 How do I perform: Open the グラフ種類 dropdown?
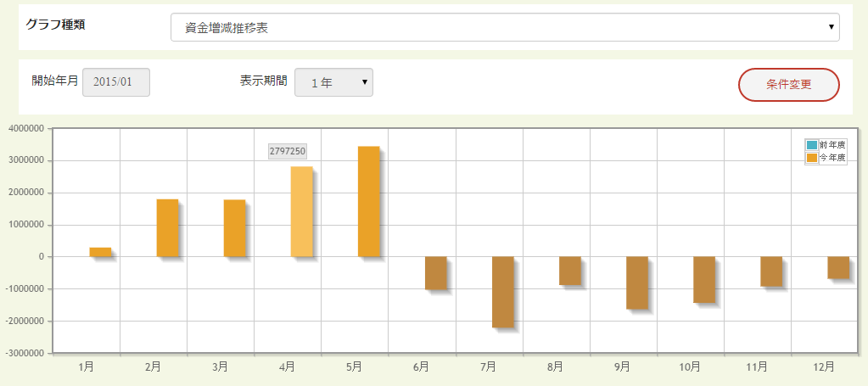pos(504,27)
